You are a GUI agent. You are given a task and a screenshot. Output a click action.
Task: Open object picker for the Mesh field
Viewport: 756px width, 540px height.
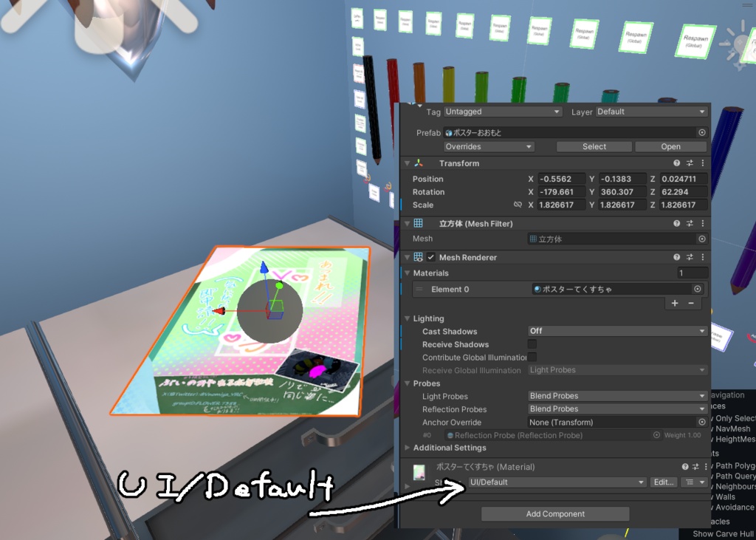[702, 239]
